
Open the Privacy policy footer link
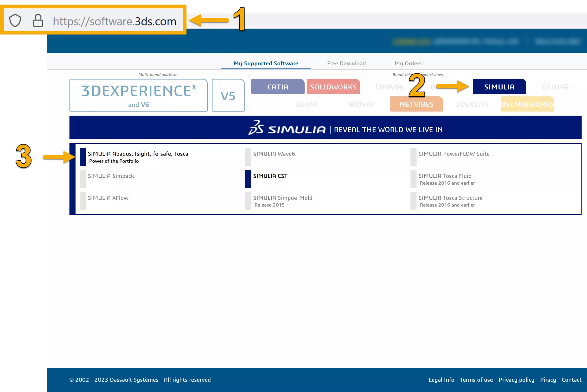click(516, 380)
